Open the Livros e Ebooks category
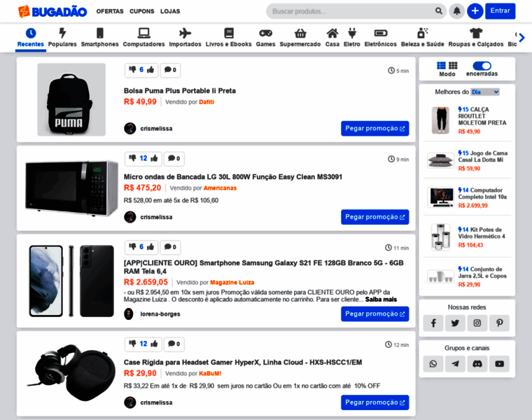 pyautogui.click(x=229, y=38)
